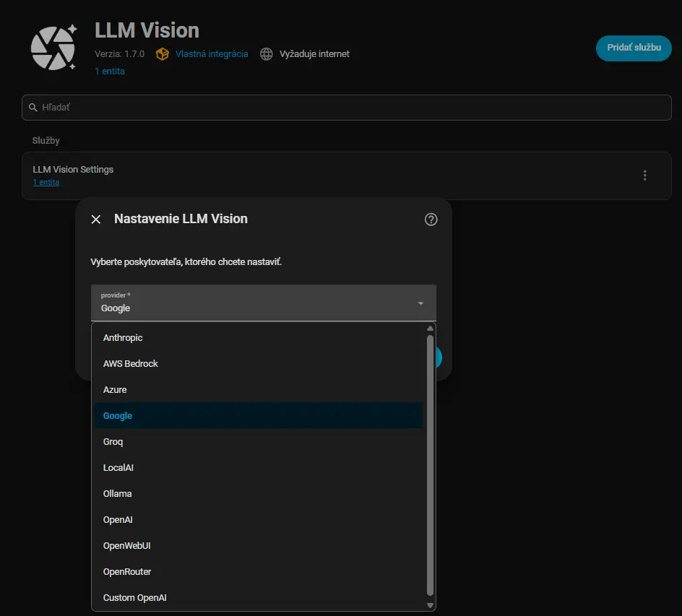Click the search magnifier icon
The image size is (682, 616).
tap(33, 108)
